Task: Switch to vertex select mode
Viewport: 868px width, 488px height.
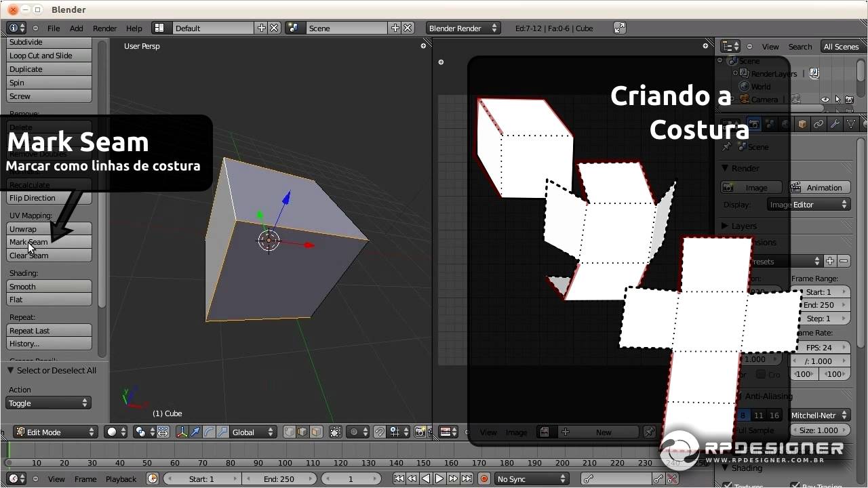Action: coord(290,432)
